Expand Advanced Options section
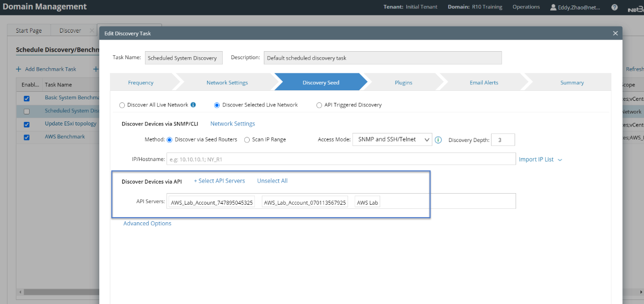The height and width of the screenshot is (304, 644). (147, 224)
